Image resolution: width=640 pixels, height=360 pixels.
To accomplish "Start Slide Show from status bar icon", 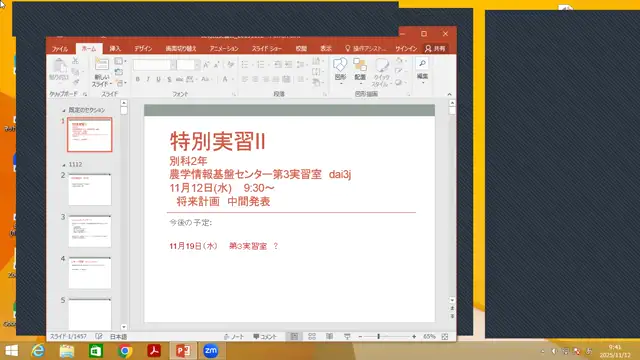I will pyautogui.click(x=347, y=337).
